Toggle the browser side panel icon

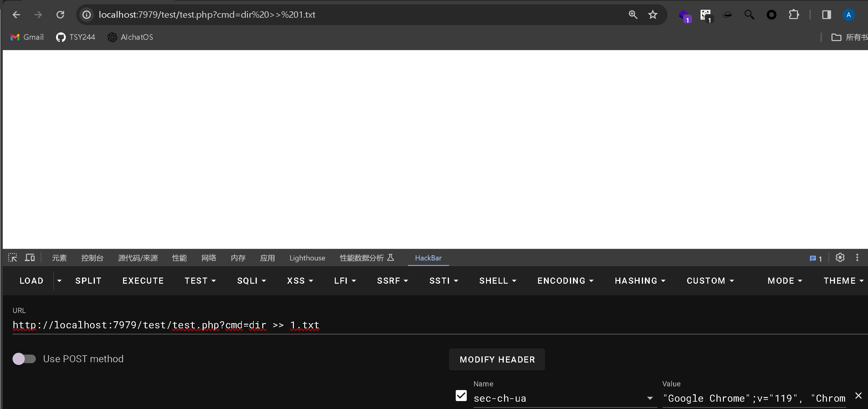[x=826, y=15]
